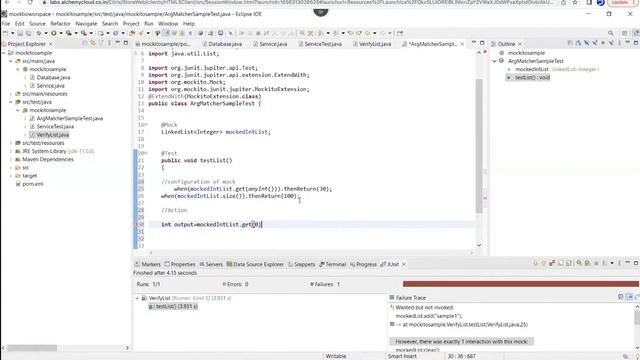The image size is (640, 360).
Task: Close the Outline view
Action: 520,44
